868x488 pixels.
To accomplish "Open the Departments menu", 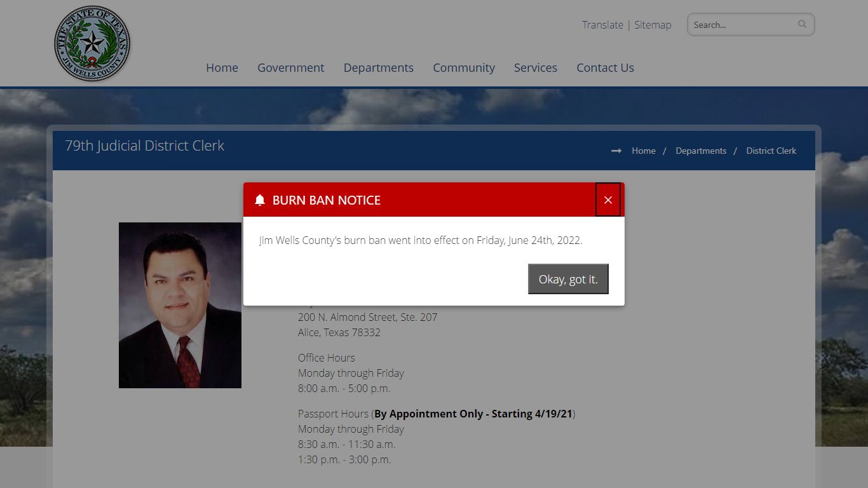I will (x=379, y=67).
